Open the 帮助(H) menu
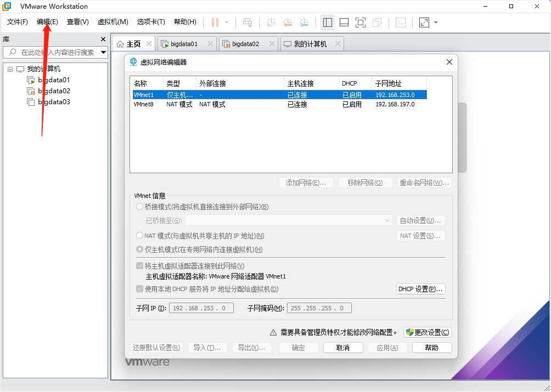 (x=185, y=22)
